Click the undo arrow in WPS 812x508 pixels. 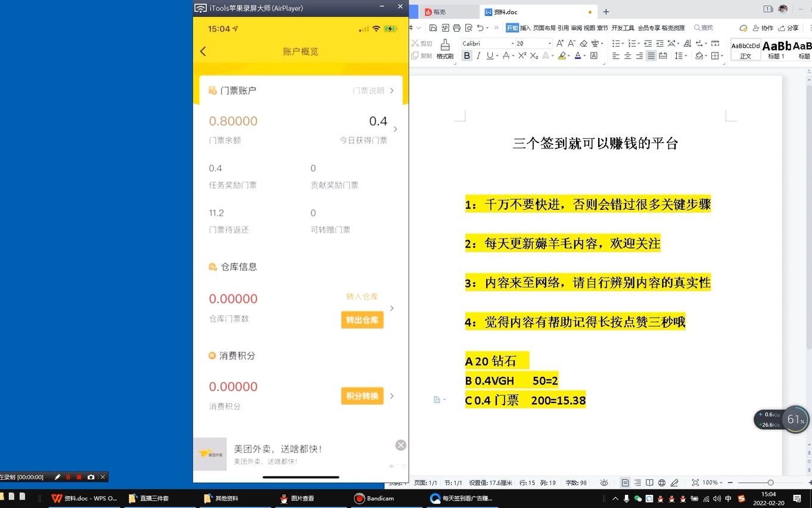pos(480,27)
